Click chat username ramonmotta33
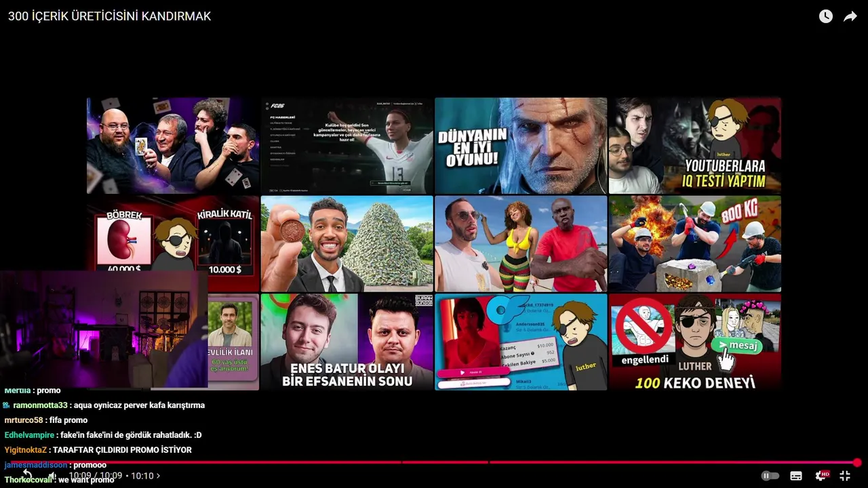Image resolution: width=868 pixels, height=488 pixels. tap(41, 405)
